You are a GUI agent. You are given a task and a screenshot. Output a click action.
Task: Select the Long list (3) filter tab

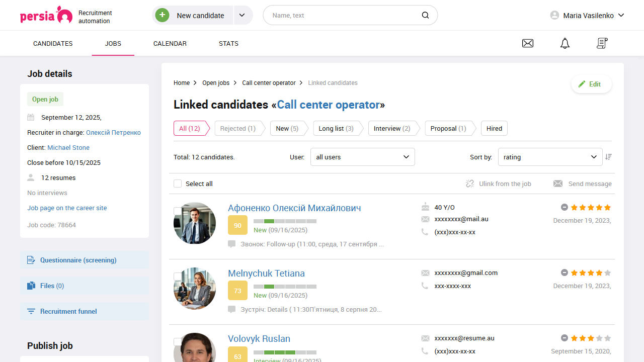336,128
